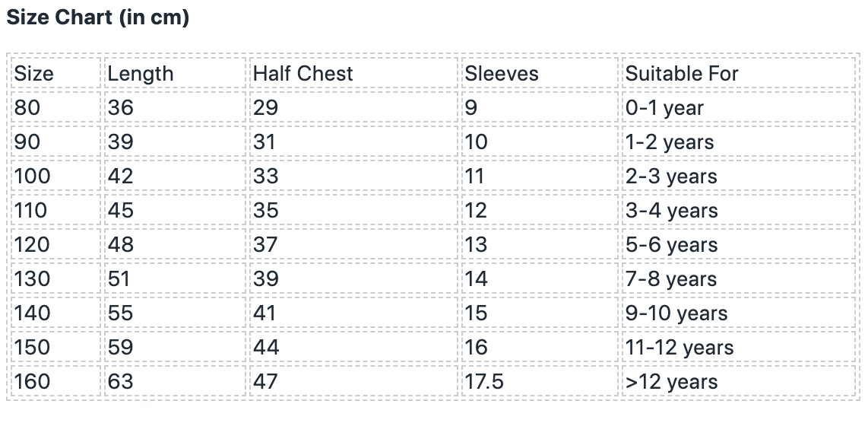
Task: Select the "Sleeves" column header cell
Action: pyautogui.click(x=502, y=74)
